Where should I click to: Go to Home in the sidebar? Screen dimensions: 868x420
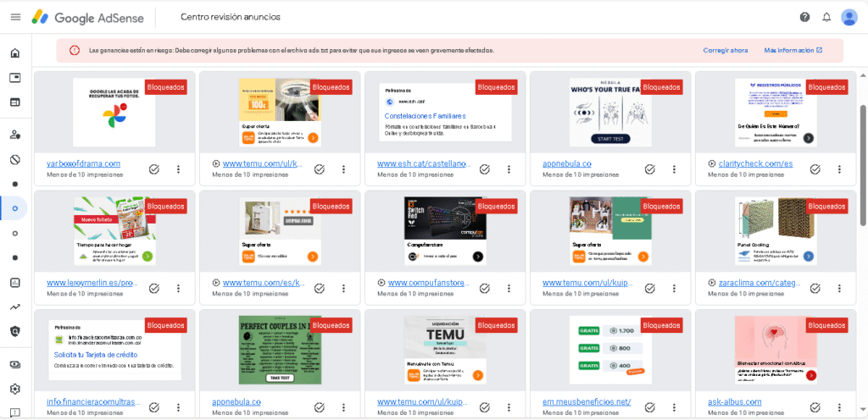[x=14, y=53]
